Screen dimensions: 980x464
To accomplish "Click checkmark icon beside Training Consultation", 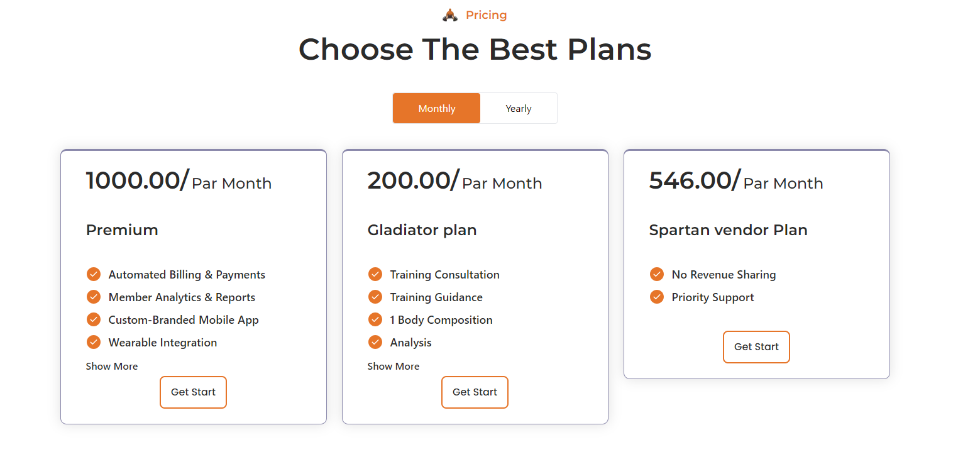I will point(375,275).
